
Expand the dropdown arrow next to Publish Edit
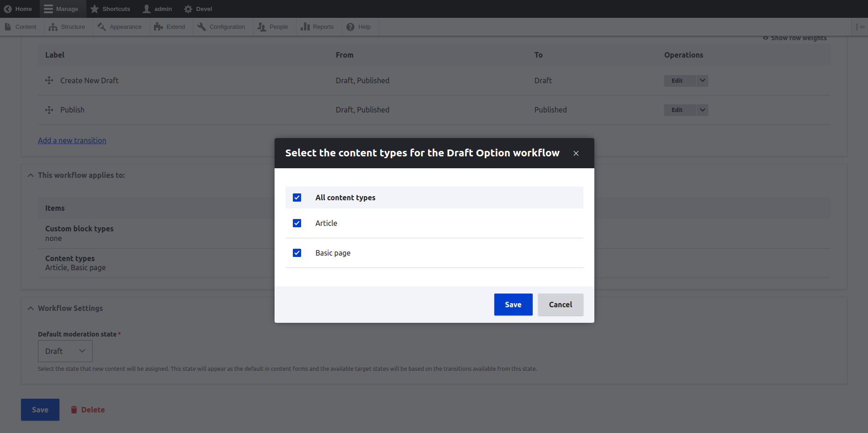click(702, 110)
